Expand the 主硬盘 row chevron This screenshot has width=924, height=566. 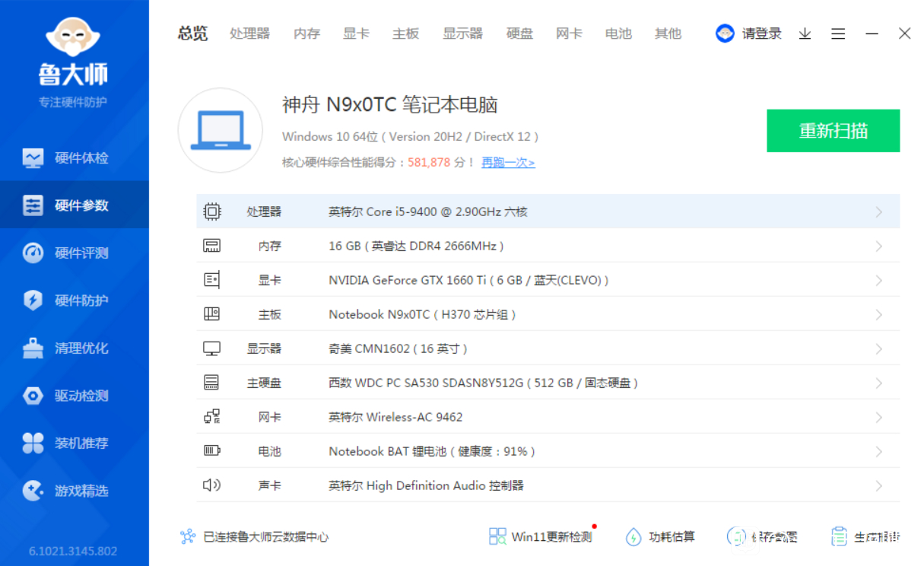pos(879,383)
